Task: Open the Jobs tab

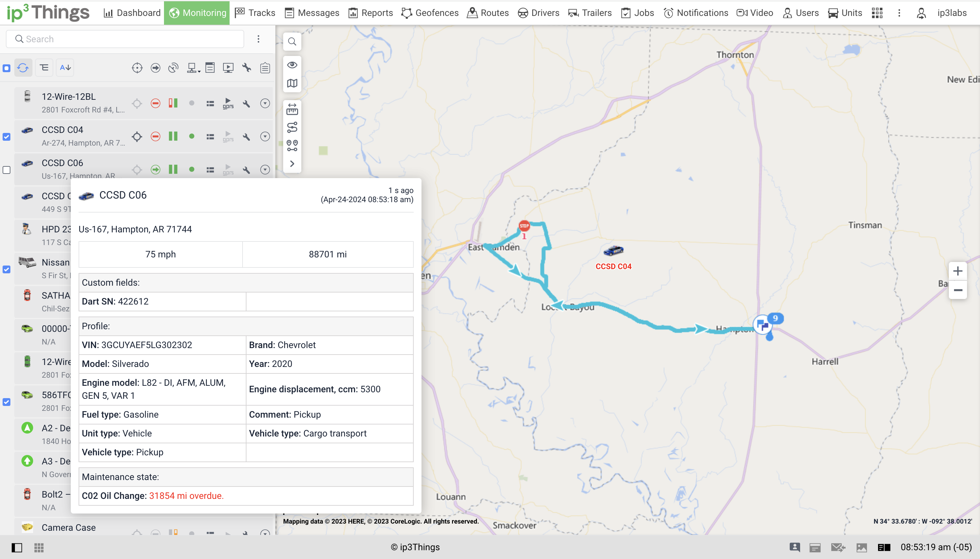Action: (x=637, y=13)
